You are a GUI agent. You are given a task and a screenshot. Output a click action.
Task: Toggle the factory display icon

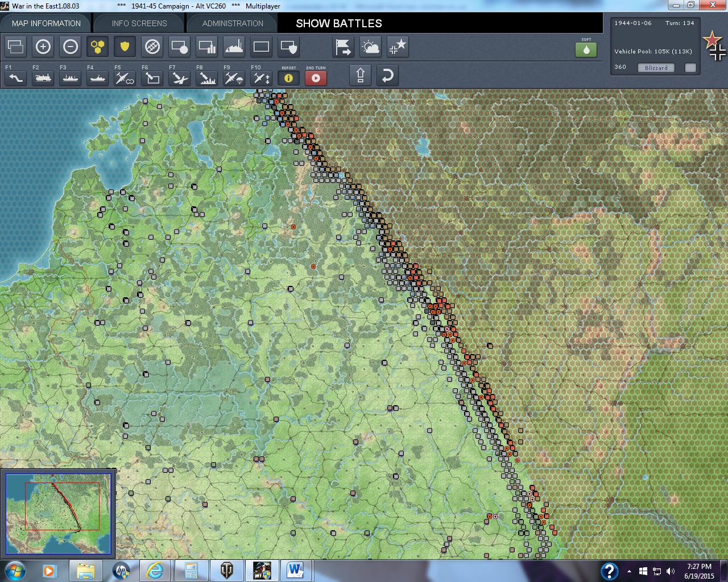pos(234,47)
